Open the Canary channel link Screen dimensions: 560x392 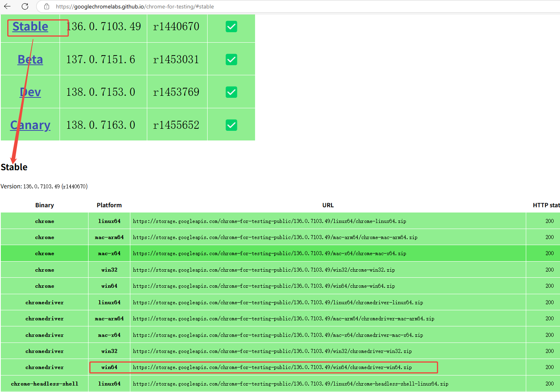click(30, 125)
